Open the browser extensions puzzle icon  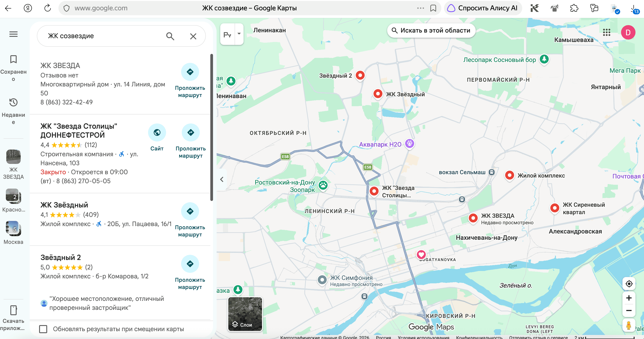click(x=574, y=8)
